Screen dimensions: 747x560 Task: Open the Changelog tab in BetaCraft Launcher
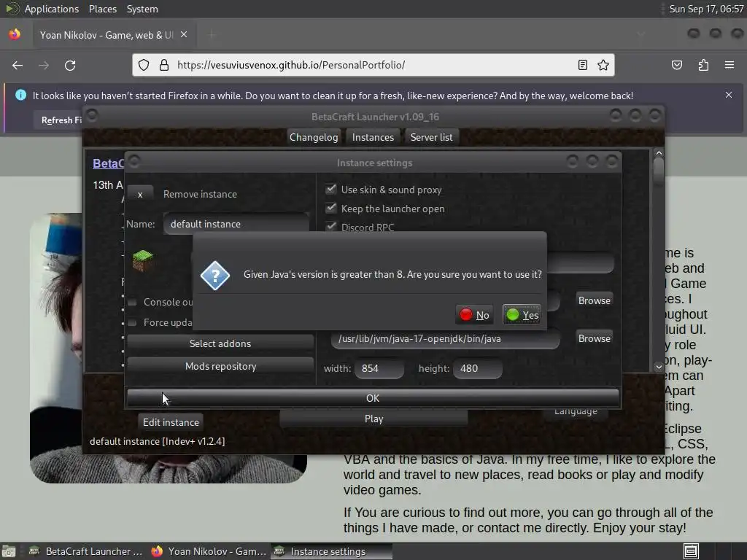(x=314, y=137)
